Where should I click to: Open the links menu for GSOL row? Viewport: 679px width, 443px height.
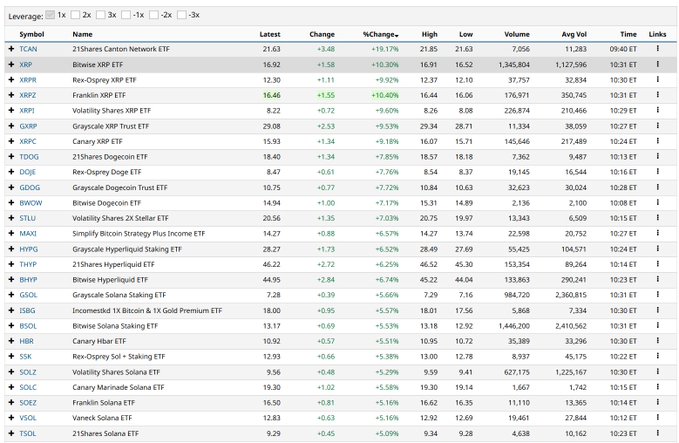point(657,294)
